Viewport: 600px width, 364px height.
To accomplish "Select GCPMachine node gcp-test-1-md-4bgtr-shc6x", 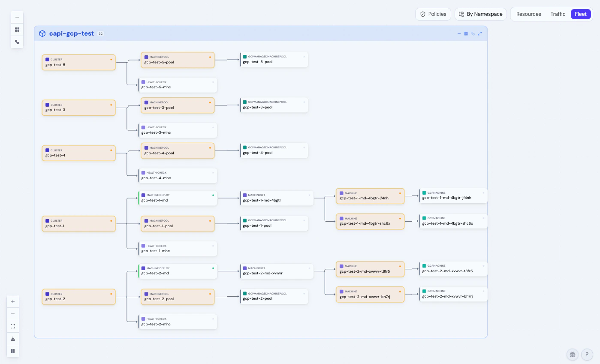I will (x=453, y=221).
